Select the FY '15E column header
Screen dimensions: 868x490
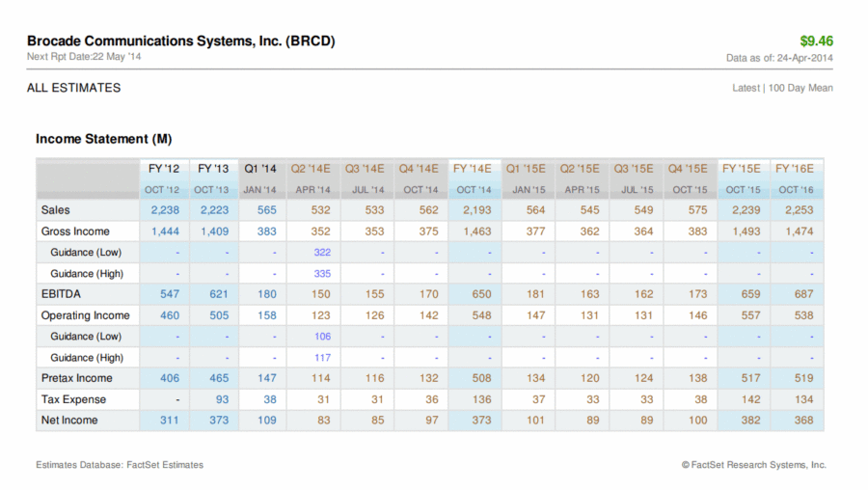point(742,168)
